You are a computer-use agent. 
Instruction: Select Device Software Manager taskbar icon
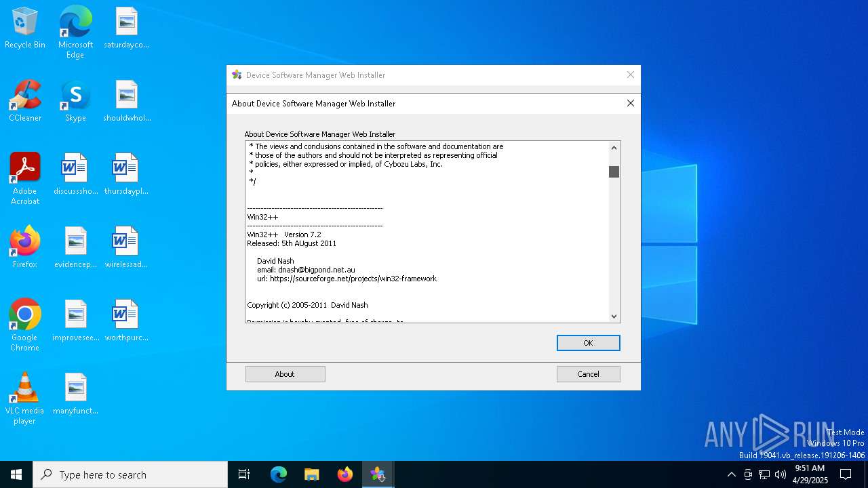click(x=378, y=474)
